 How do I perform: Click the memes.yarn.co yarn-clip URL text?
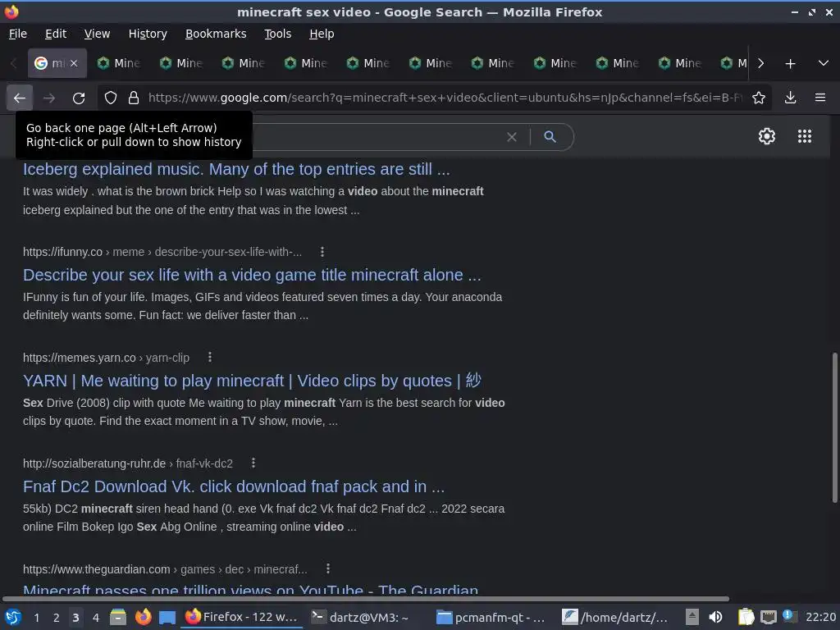point(106,358)
